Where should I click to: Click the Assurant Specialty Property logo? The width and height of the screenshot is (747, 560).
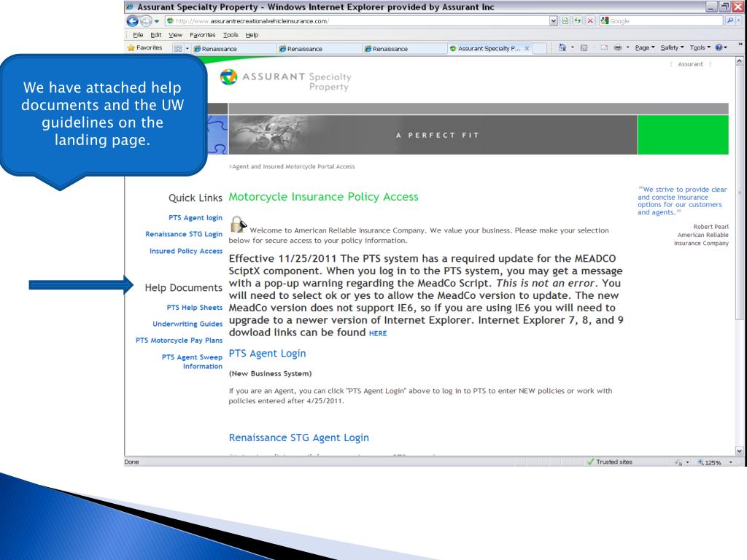pyautogui.click(x=285, y=79)
